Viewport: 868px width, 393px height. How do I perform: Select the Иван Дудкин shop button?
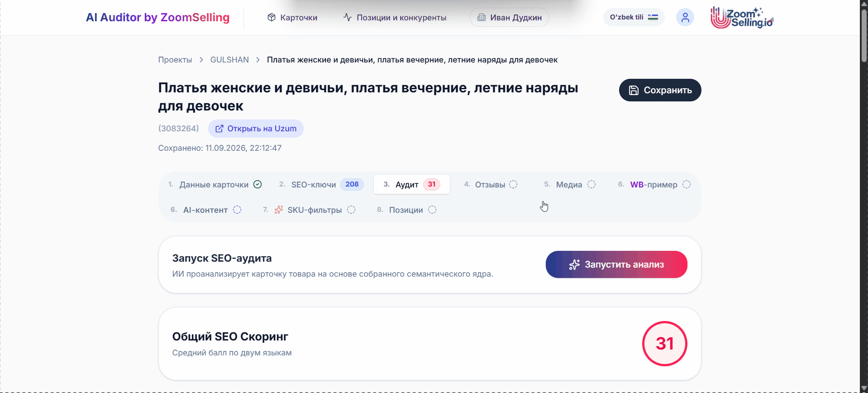(509, 18)
